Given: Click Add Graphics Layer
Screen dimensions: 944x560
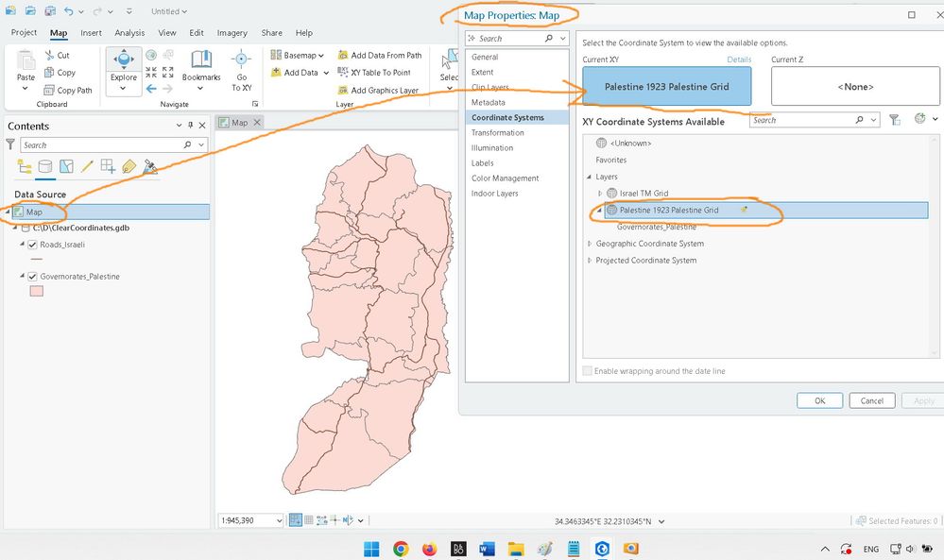Looking at the screenshot, I should 378,91.
